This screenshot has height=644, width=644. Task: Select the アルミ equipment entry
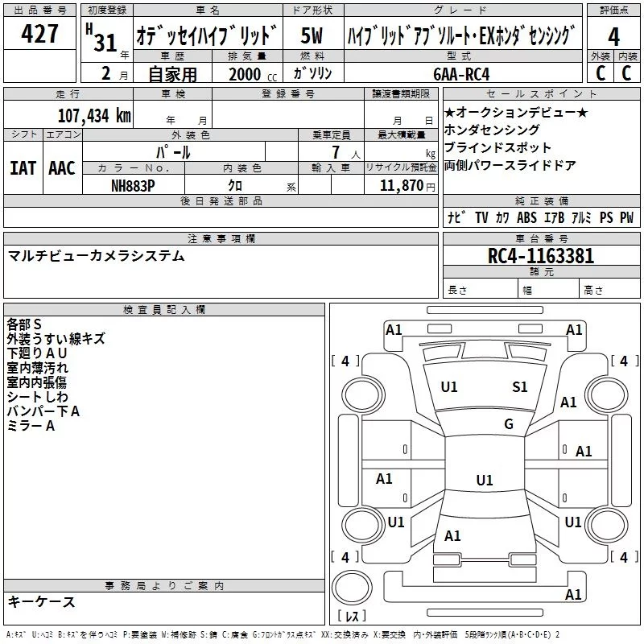pos(581,217)
